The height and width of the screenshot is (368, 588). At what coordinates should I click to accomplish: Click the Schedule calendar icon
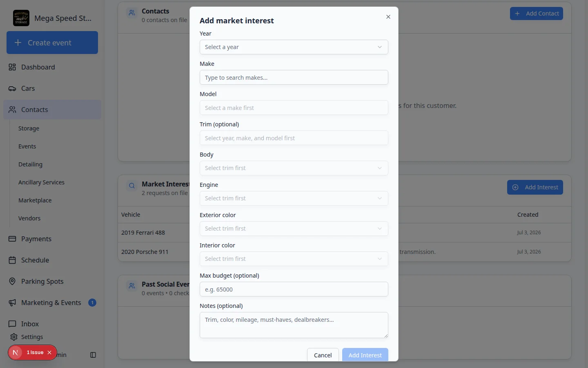pyautogui.click(x=12, y=260)
